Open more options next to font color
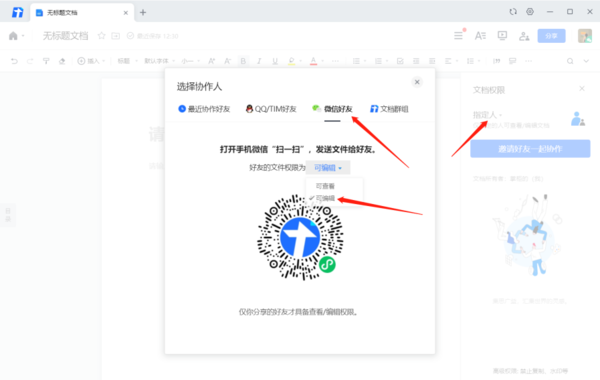The height and width of the screenshot is (380, 600). (335, 61)
